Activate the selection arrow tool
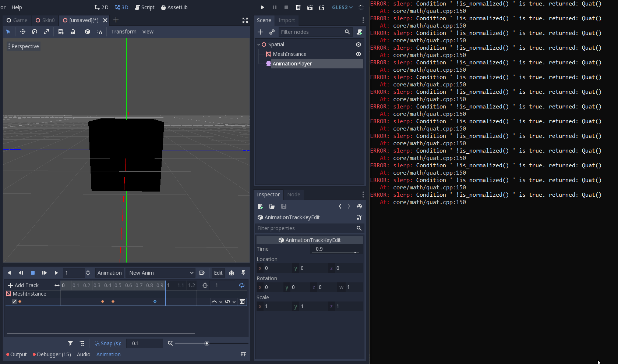The image size is (618, 364). point(8,32)
